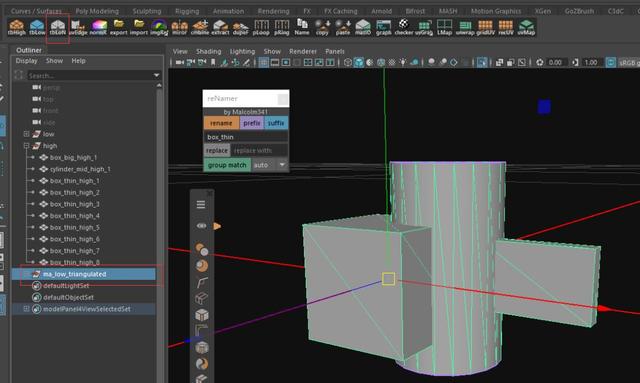Switch to the Sculpting shelf tab
Viewport: 640px width, 383px height.
coord(147,11)
